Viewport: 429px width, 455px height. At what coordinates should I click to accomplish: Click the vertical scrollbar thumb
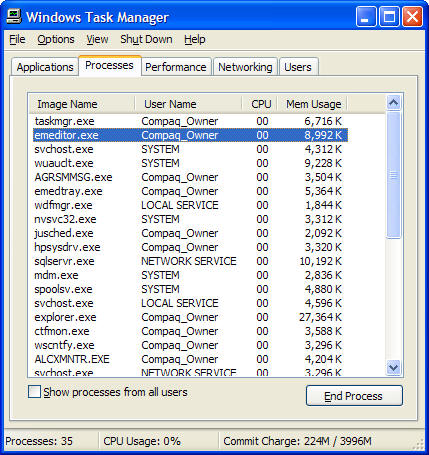(393, 175)
